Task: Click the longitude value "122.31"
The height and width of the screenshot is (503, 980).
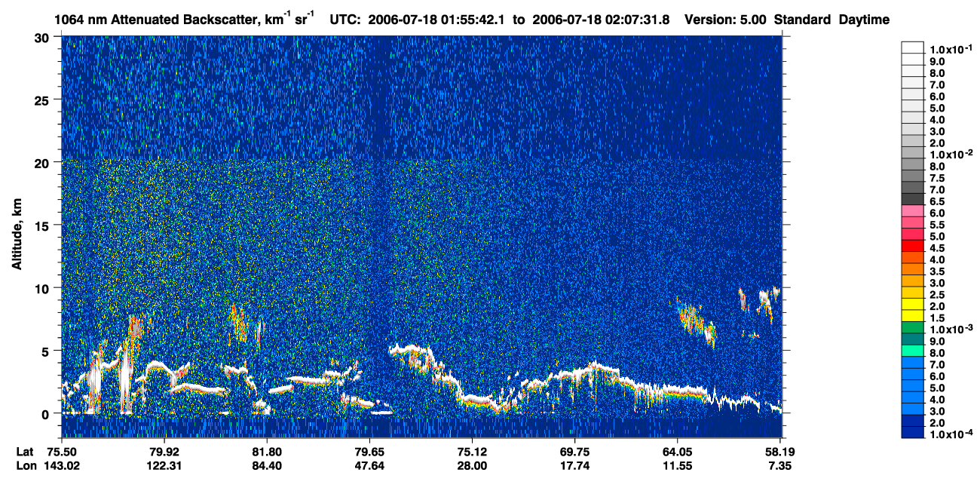Action: pyautogui.click(x=164, y=466)
